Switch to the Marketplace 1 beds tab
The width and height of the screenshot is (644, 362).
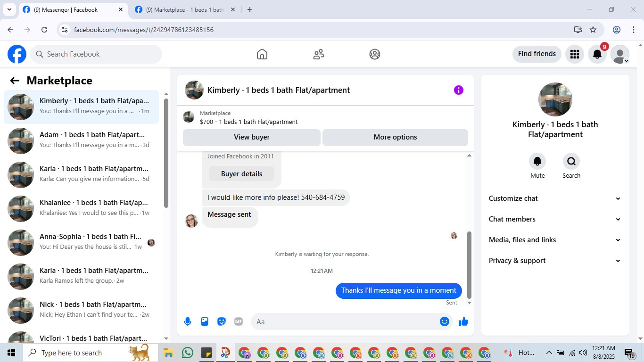click(x=185, y=9)
